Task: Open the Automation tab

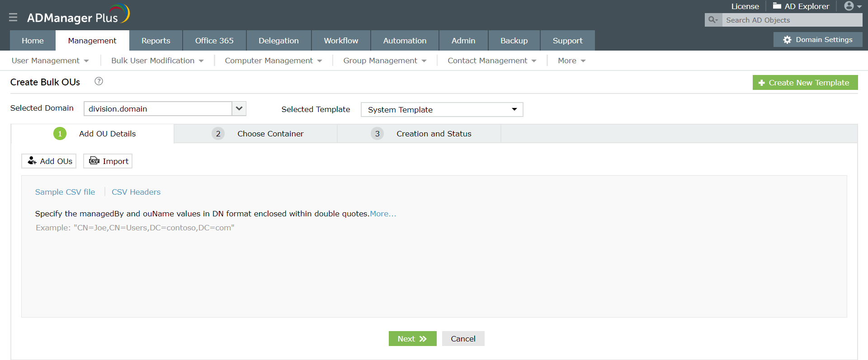Action: coord(405,41)
